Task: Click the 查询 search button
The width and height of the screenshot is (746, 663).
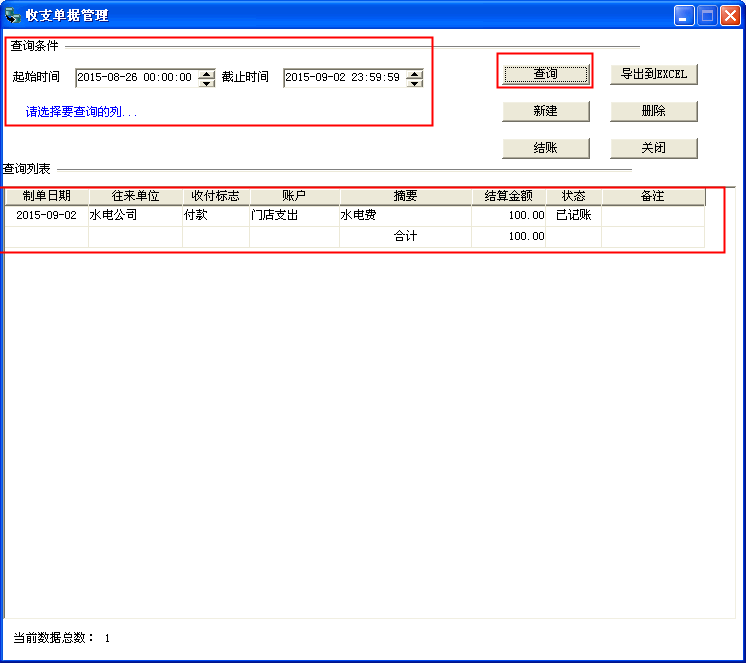Action: tap(545, 74)
